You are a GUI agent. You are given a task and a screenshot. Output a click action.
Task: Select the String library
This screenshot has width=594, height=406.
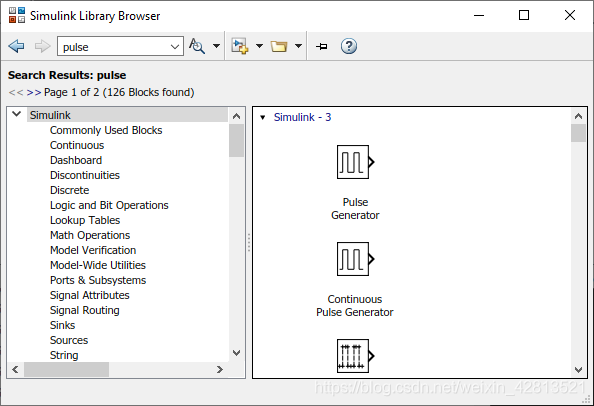(x=64, y=355)
